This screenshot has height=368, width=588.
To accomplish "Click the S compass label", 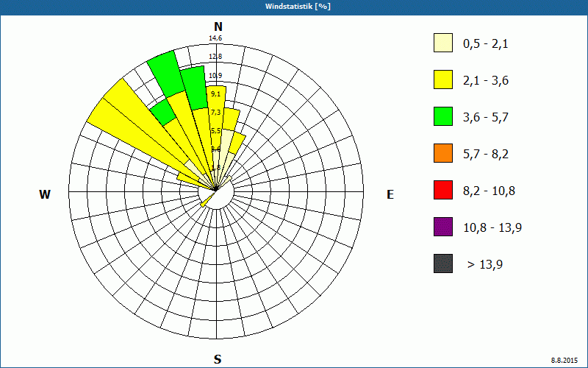I will [x=218, y=359].
